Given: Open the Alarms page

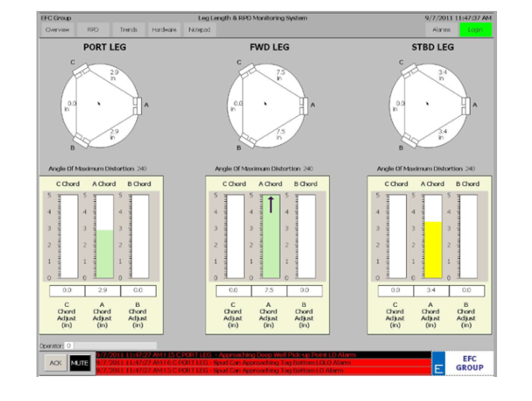Looking at the screenshot, I should [x=442, y=30].
